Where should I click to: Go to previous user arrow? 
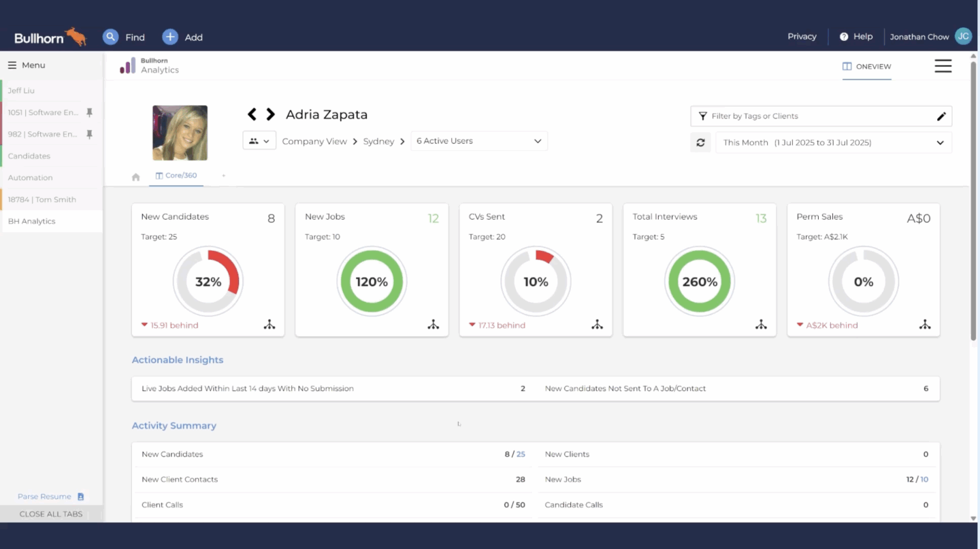click(252, 114)
